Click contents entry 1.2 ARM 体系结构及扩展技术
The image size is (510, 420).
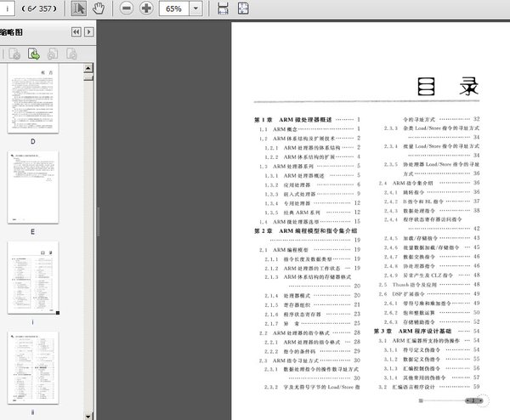pos(309,139)
